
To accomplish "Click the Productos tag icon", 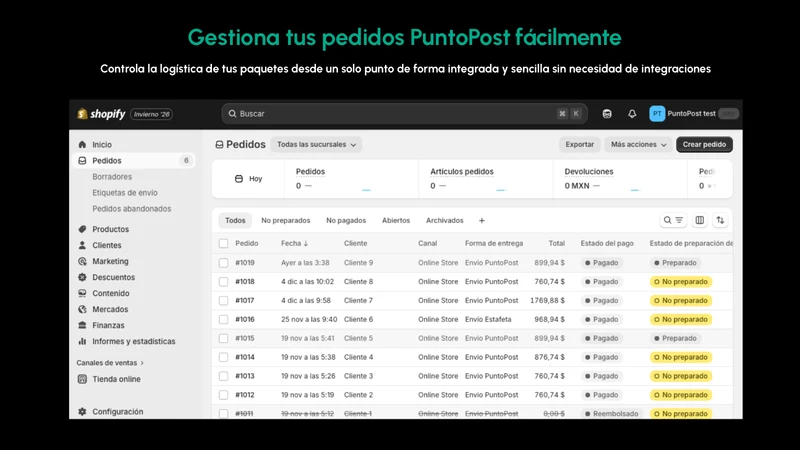I will click(x=82, y=229).
